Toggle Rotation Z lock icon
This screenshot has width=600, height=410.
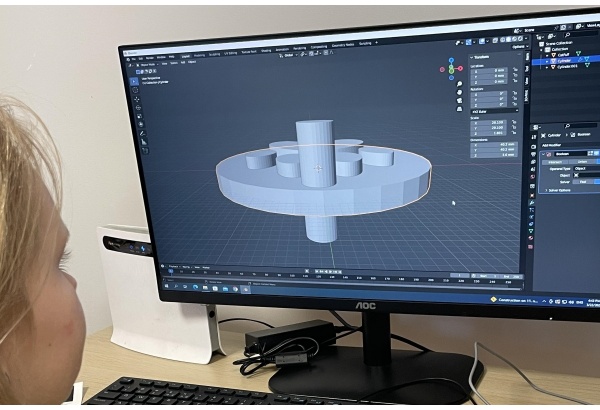coord(515,104)
